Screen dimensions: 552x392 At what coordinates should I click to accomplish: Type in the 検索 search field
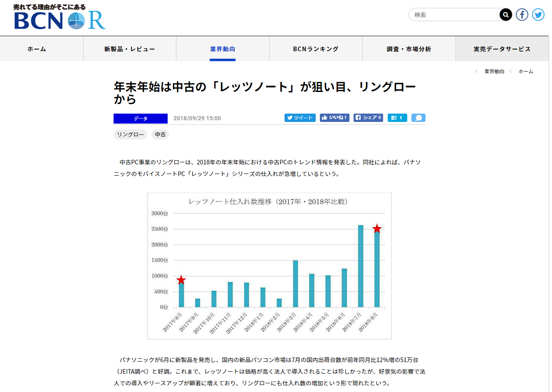tap(454, 15)
